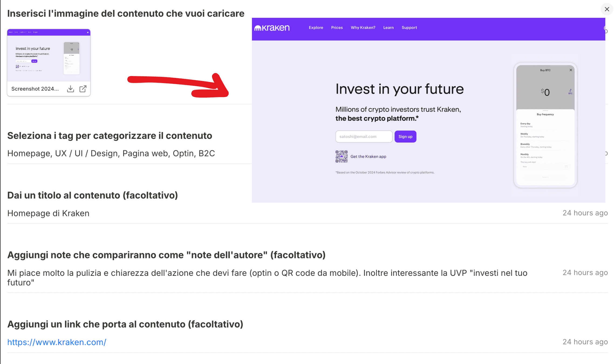Open the Explore menu item
Image resolution: width=614 pixels, height=364 pixels.
(x=316, y=28)
